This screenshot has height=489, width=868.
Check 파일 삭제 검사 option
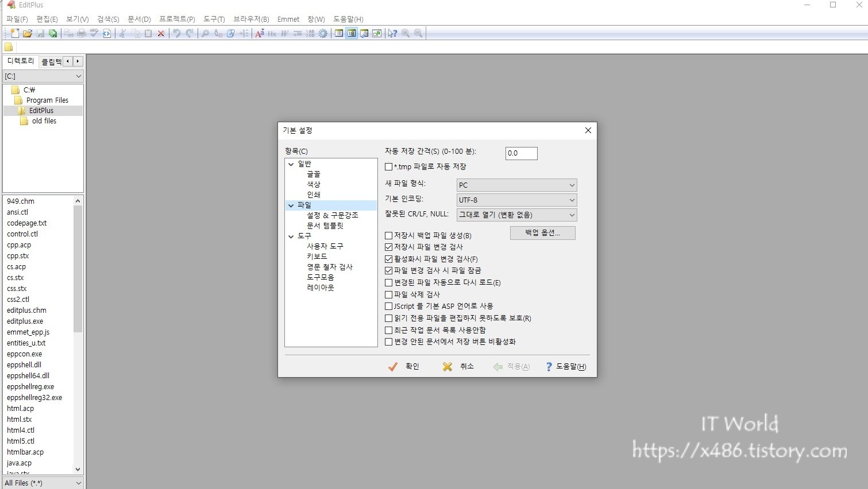[389, 294]
